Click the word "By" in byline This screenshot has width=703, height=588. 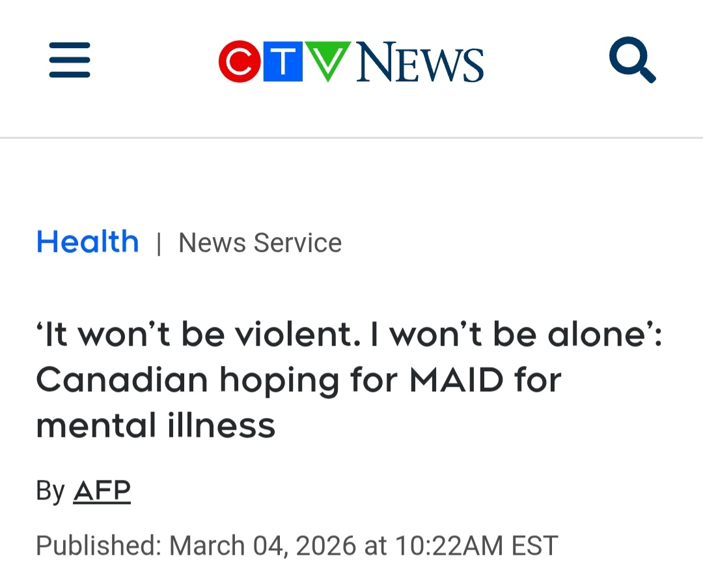coord(50,490)
